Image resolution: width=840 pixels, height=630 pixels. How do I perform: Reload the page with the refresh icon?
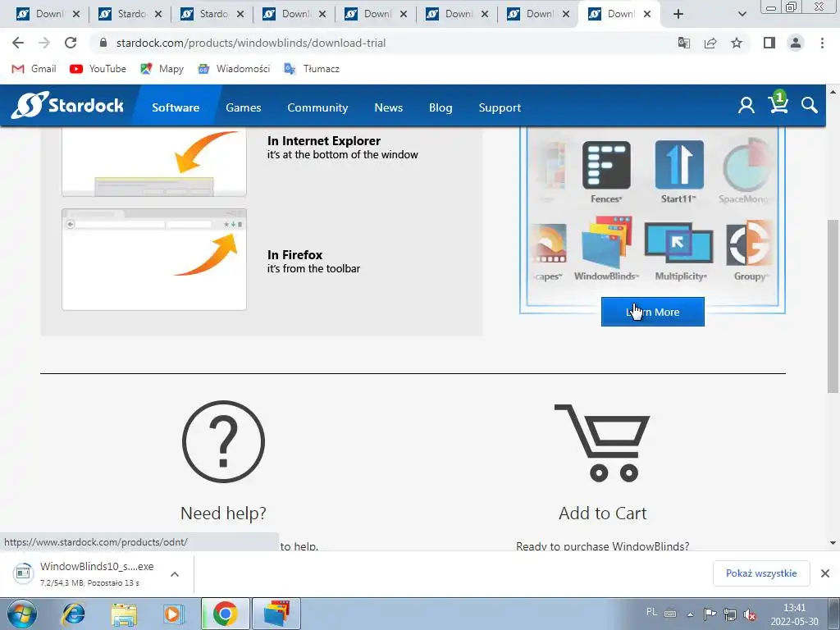click(71, 43)
